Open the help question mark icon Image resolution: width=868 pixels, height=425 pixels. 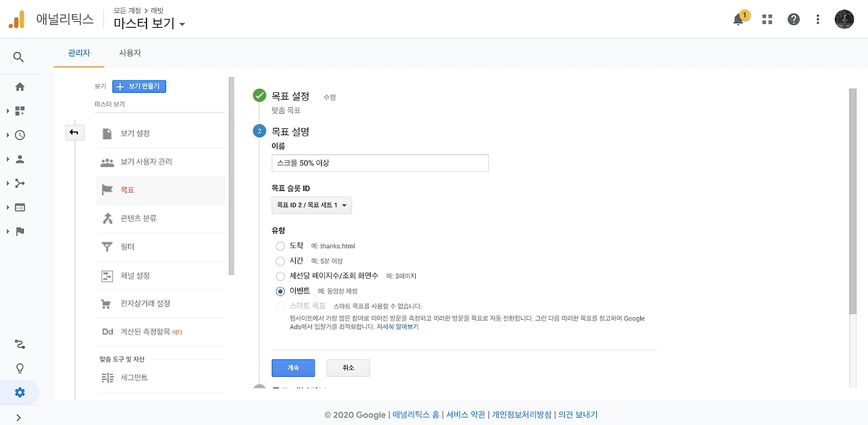coord(793,20)
